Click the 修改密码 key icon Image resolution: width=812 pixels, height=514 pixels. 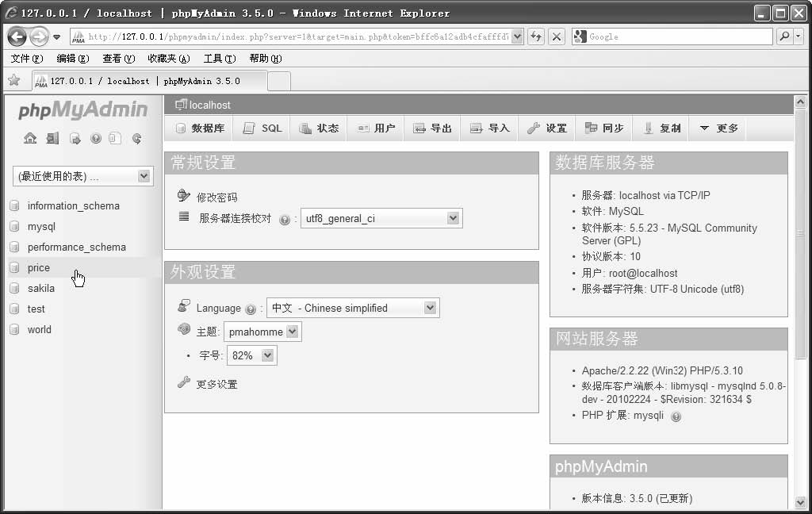coord(183,195)
